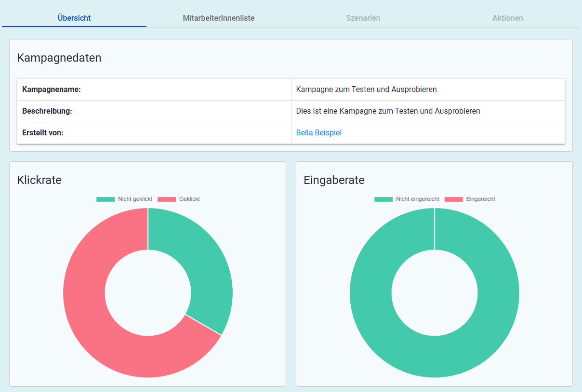Click the Kampagnedaten heading
Viewport: 582px width, 392px height.
[x=59, y=58]
